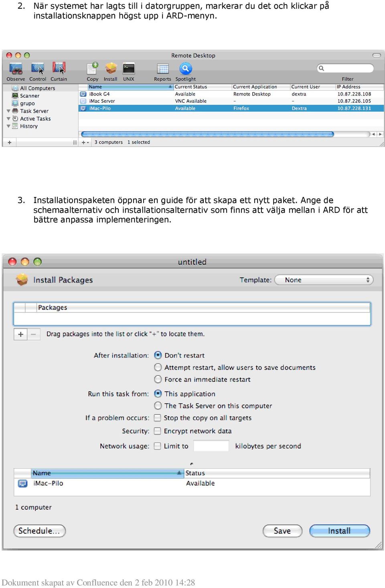Click the Install button in dialog
The image size is (385, 588).
340,531
